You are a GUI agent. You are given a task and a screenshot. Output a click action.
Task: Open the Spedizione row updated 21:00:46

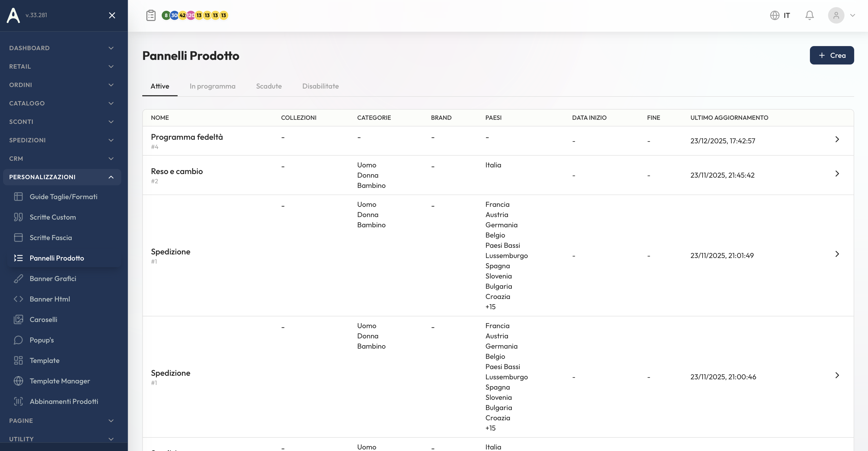point(837,375)
